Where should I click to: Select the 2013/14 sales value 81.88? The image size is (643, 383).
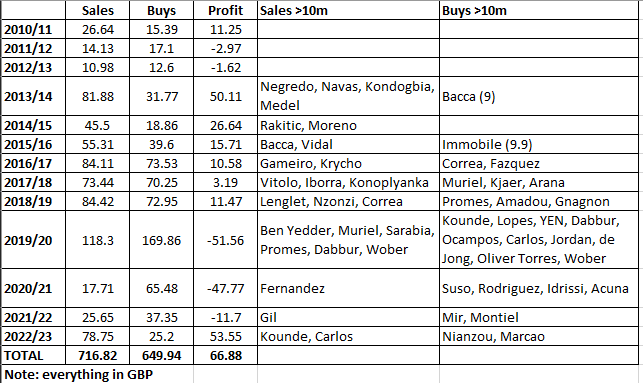(x=97, y=96)
